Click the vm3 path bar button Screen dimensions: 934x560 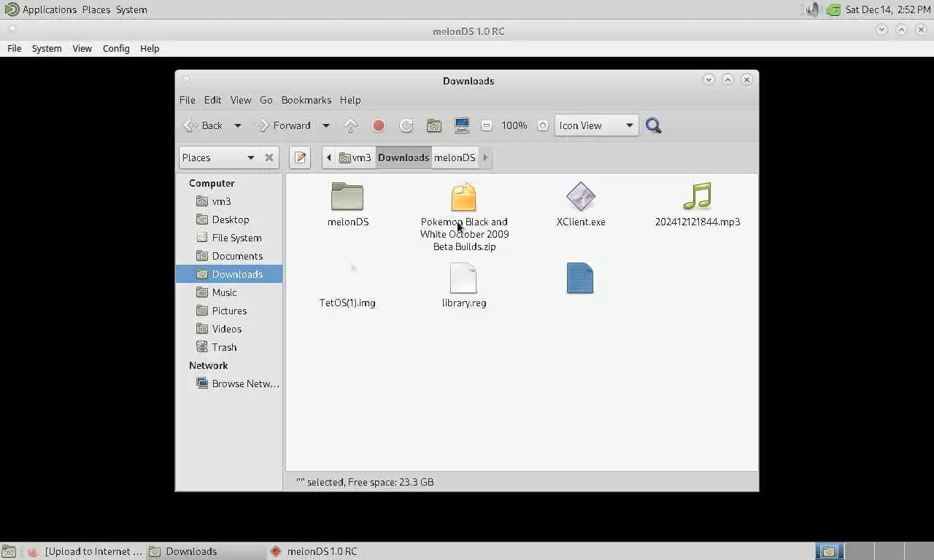355,157
